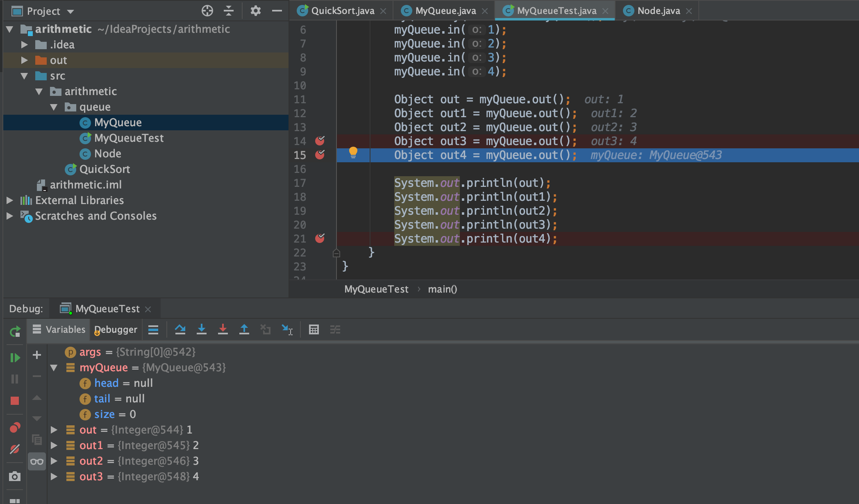Open the Evaluate Expression calculator icon
This screenshot has height=504, width=859.
(314, 329)
